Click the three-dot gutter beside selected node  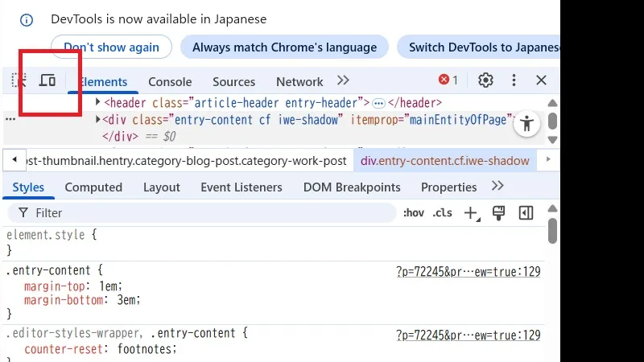(x=10, y=119)
